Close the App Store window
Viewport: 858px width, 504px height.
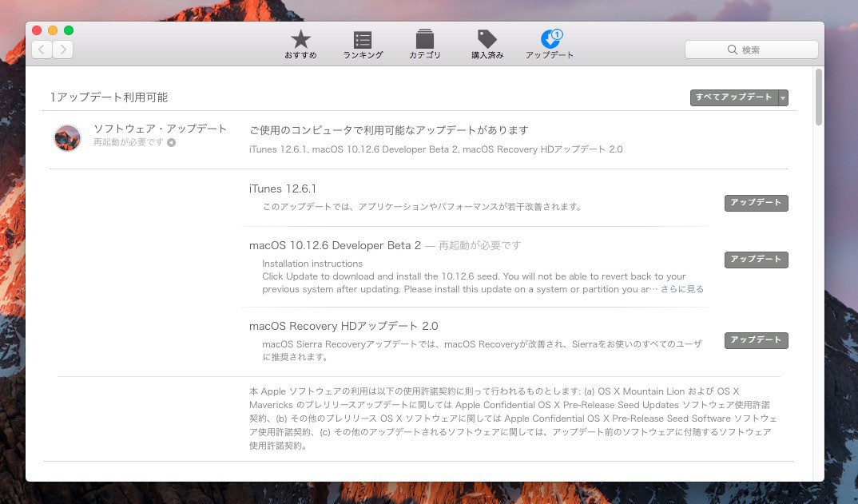click(37, 30)
